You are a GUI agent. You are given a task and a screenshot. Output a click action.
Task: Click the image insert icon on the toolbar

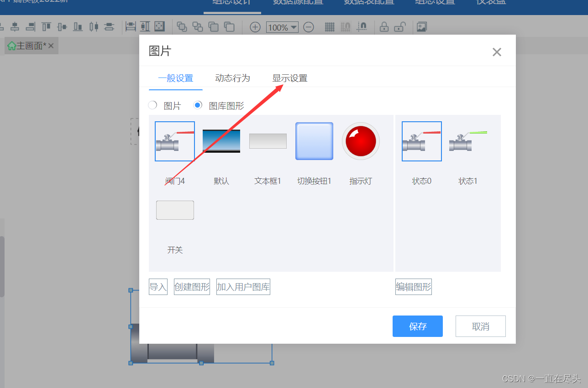[x=421, y=27]
